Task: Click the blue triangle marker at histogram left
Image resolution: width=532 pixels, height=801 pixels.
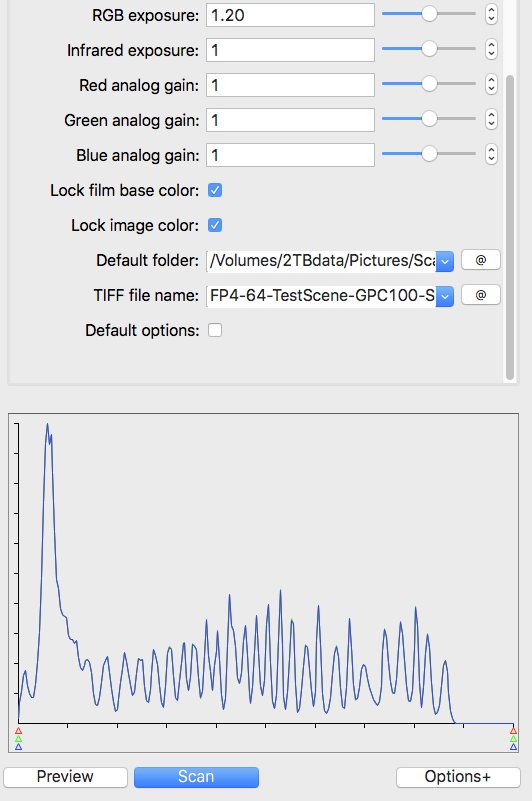Action: click(x=18, y=747)
